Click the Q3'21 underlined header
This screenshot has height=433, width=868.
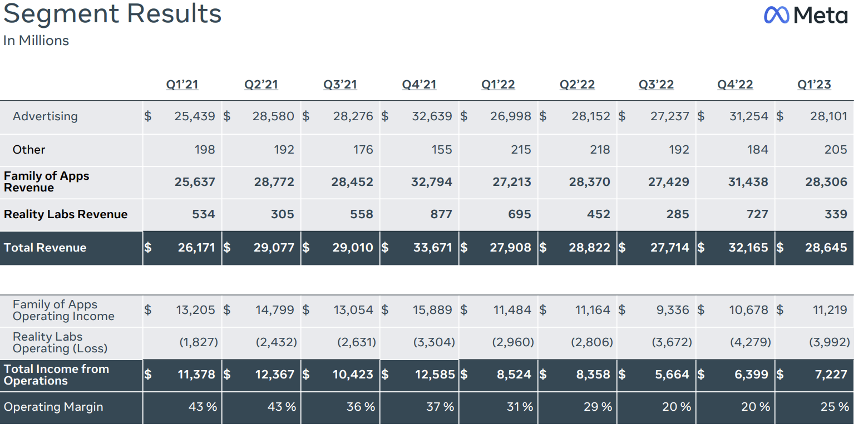340,85
